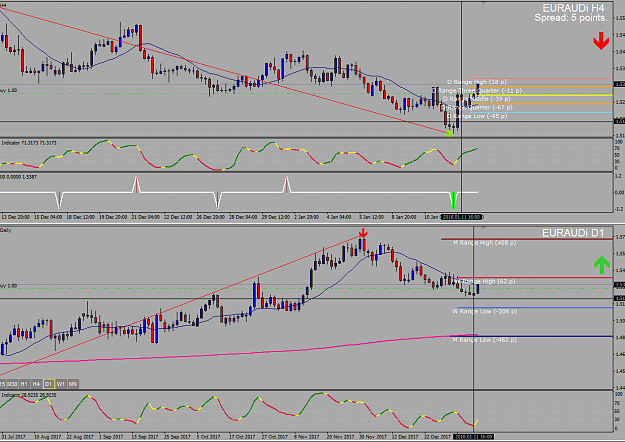Viewport: 625px width, 442px height.
Task: Switch to the W1 timeframe button
Action: (61, 384)
